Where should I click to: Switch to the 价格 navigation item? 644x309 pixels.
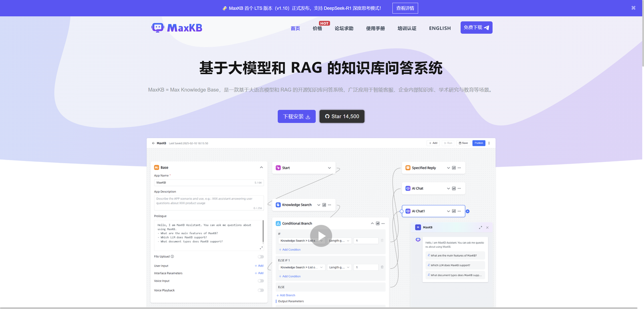click(x=318, y=28)
